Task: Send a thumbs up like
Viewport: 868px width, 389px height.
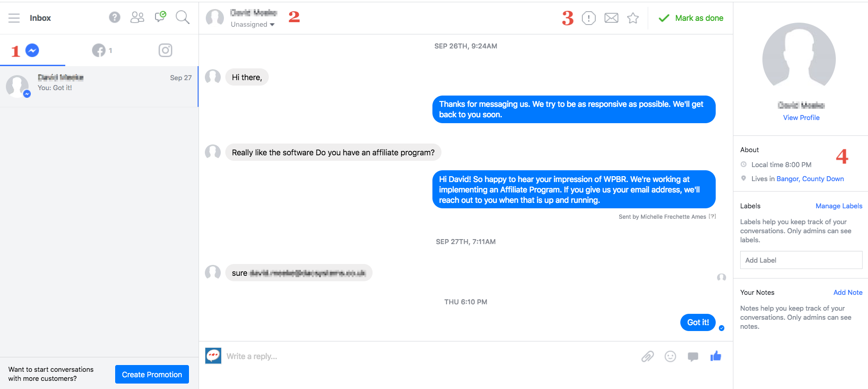Action: click(716, 356)
